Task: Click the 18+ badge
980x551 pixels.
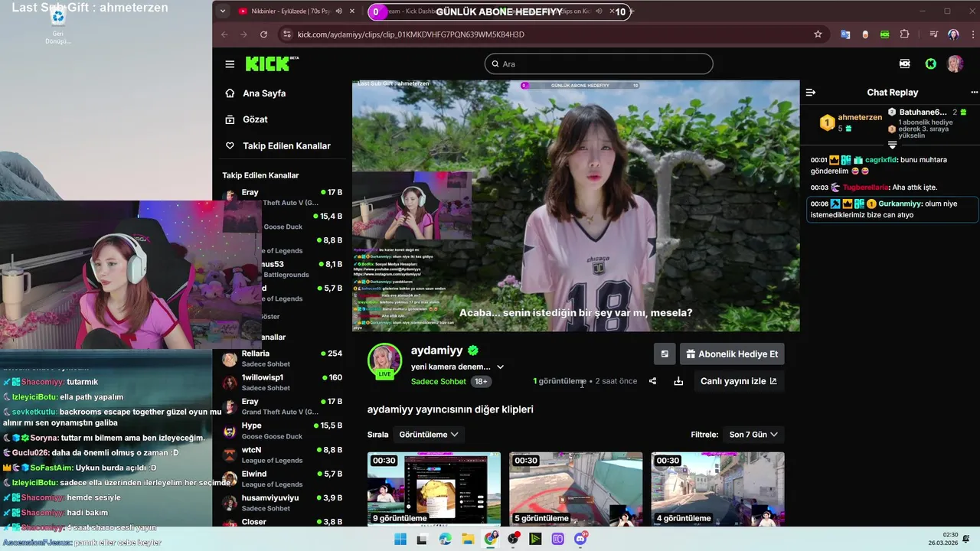Action: point(481,381)
